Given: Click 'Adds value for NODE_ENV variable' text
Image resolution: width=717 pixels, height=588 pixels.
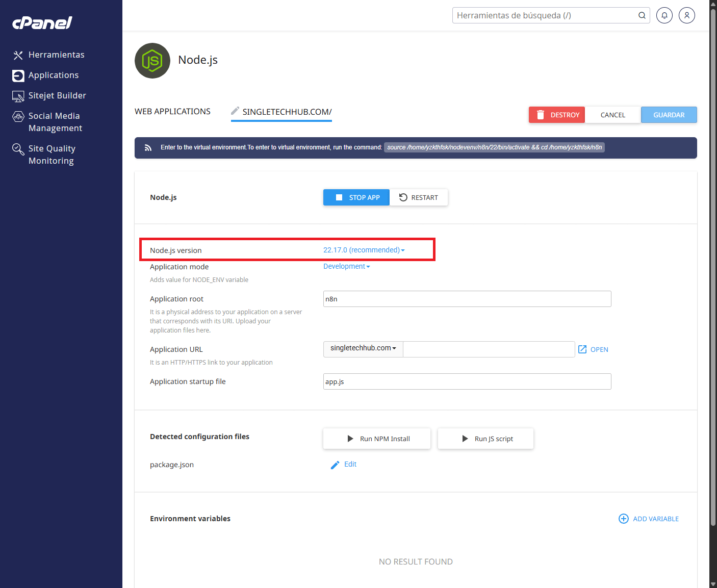Looking at the screenshot, I should pyautogui.click(x=199, y=279).
